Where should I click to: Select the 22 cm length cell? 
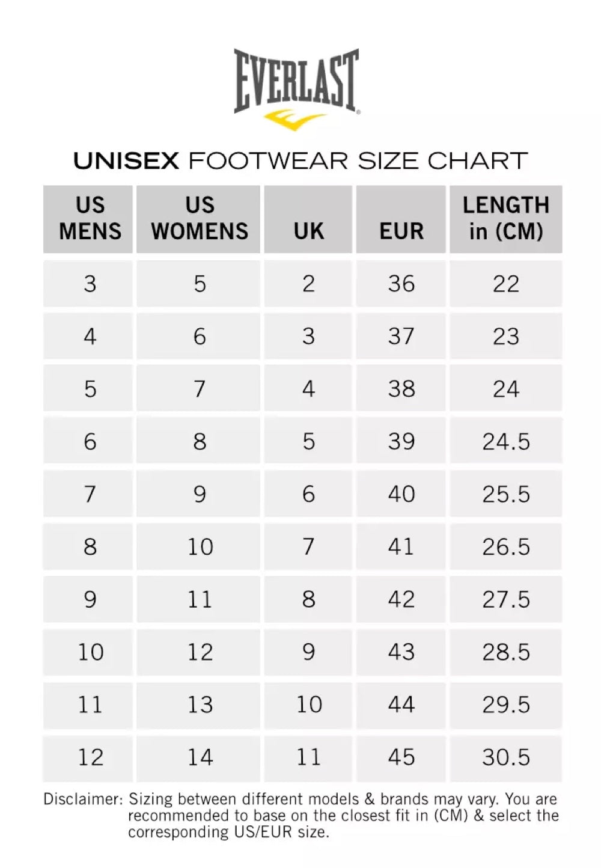(x=505, y=284)
